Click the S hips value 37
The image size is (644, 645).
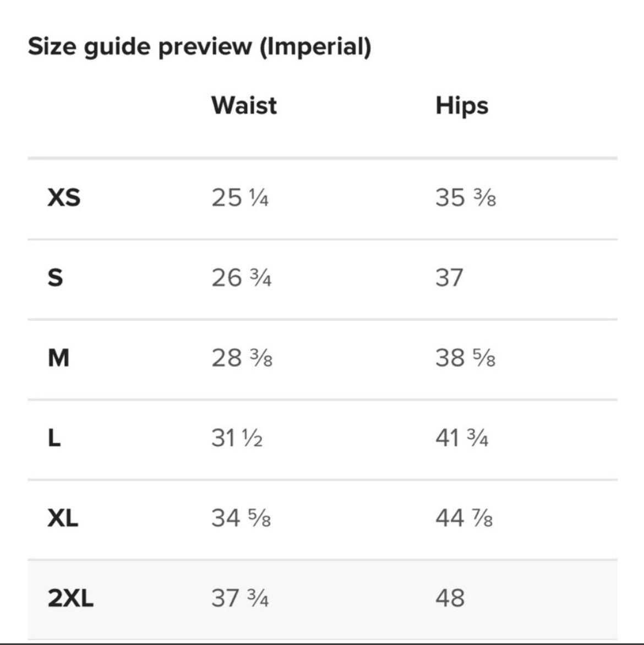pos(449,278)
